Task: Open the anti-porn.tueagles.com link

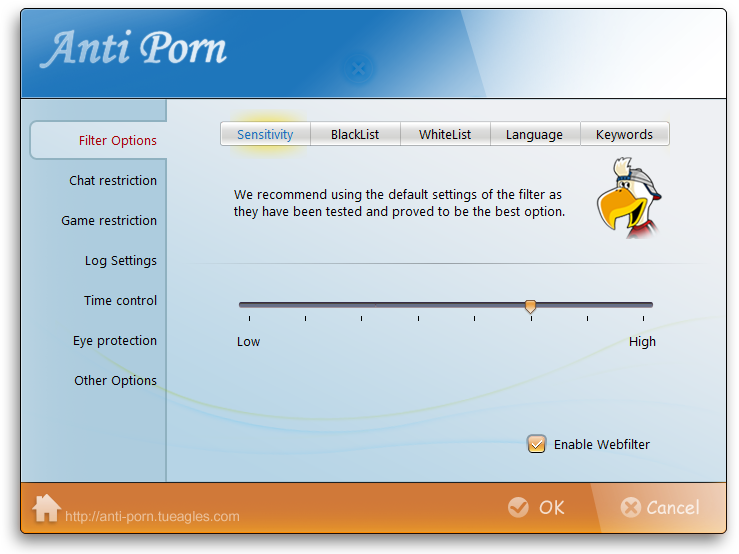Action: point(152,516)
